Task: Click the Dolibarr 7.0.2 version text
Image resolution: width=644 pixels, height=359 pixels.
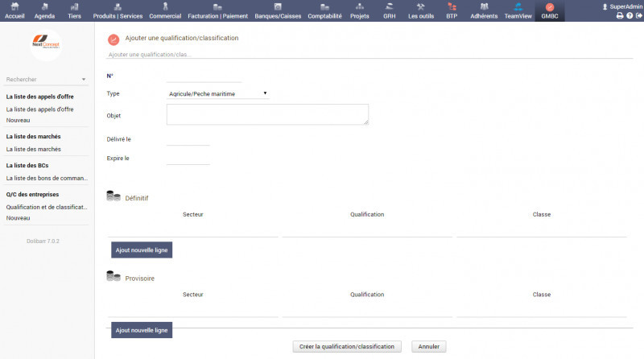Action: (43, 241)
